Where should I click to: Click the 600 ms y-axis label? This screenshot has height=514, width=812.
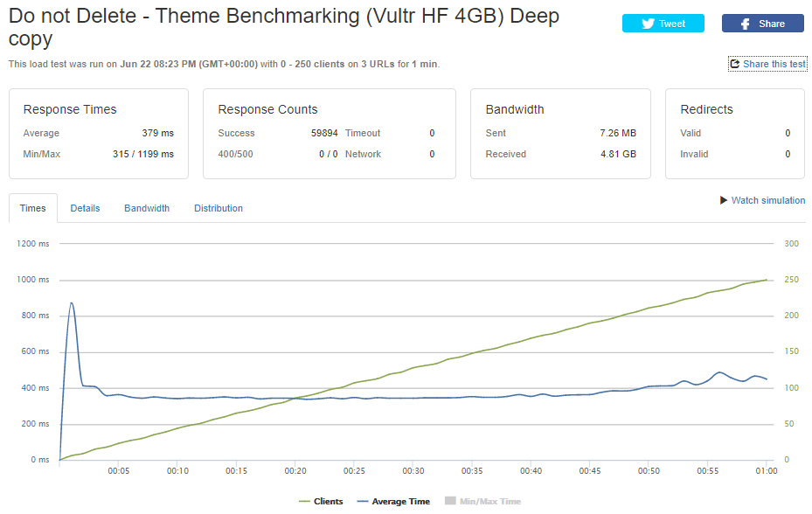(35, 351)
